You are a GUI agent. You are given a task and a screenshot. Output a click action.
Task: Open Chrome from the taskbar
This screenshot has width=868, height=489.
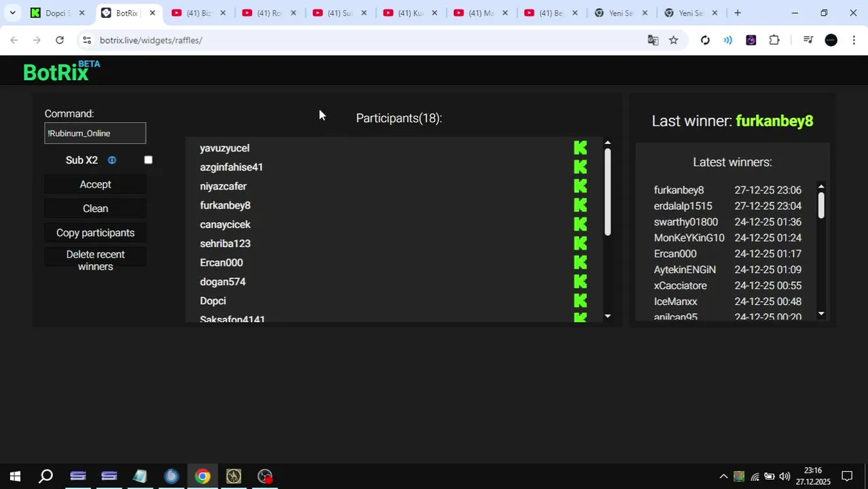pos(202,476)
